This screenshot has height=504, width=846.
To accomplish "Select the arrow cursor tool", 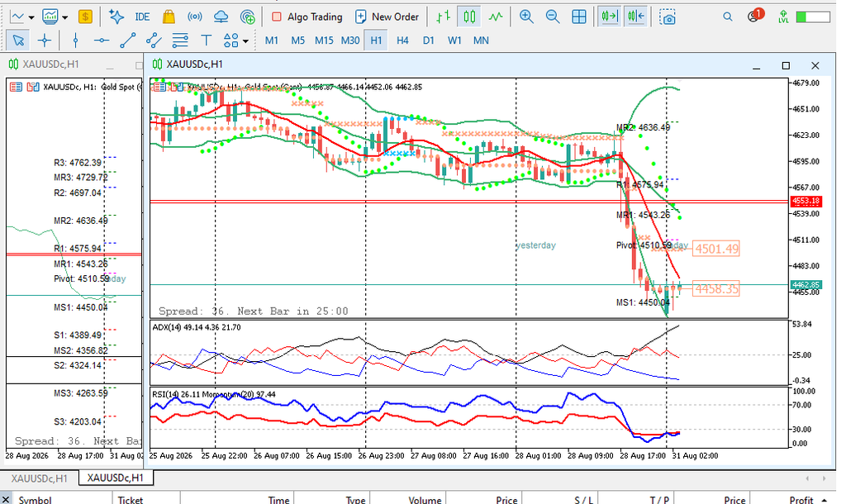I will [x=18, y=40].
